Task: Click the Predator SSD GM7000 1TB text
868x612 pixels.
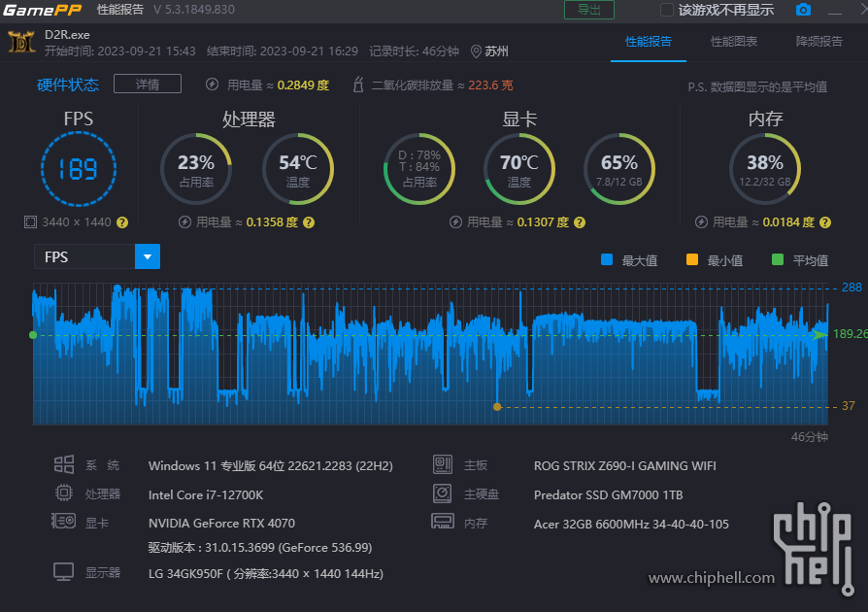Action: coord(609,494)
